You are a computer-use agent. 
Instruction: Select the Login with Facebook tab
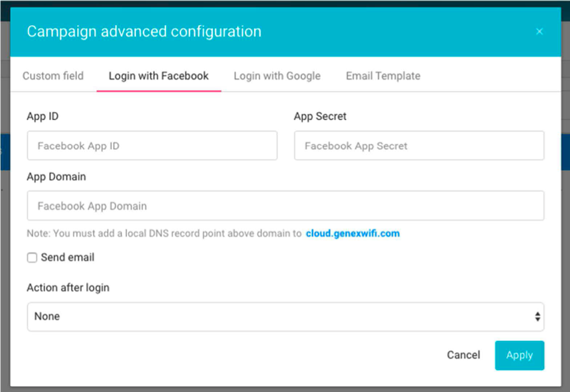[158, 76]
